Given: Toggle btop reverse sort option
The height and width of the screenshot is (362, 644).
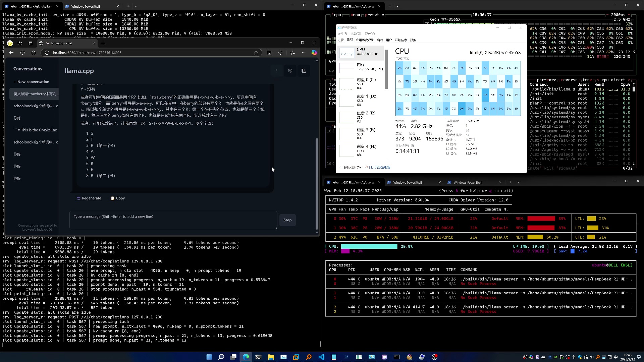Looking at the screenshot, I should (569, 80).
